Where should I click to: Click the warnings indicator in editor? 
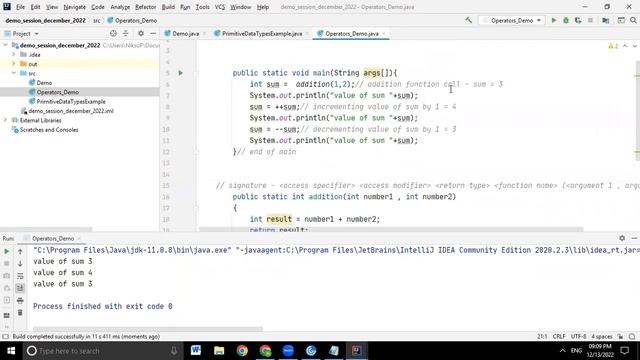pos(613,46)
